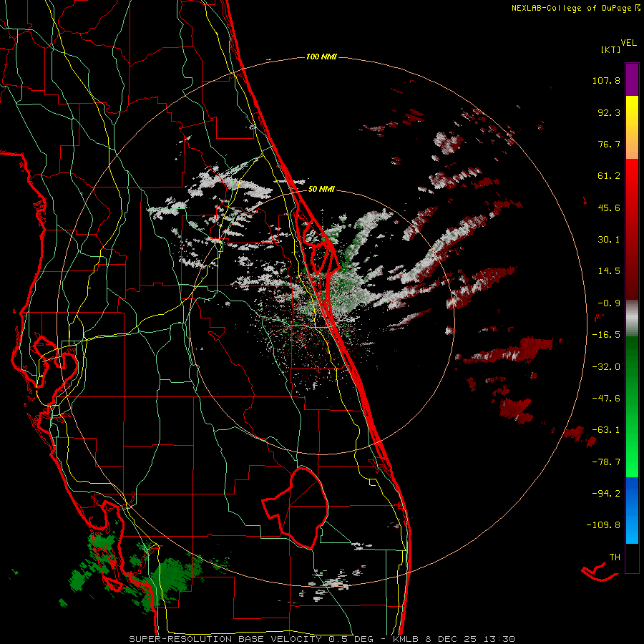Select the 92.3 scale value
This screenshot has height=644, width=644.
click(609, 112)
